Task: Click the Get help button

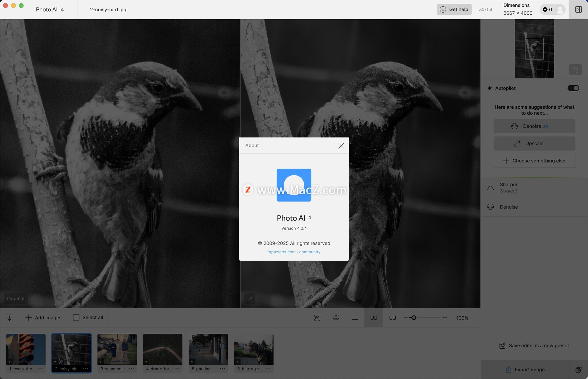Action: [x=454, y=9]
